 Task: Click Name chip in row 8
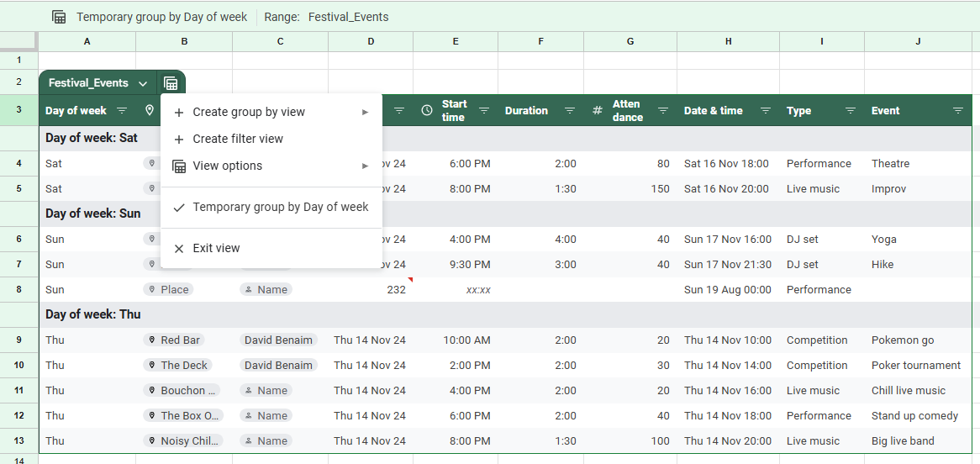click(x=266, y=289)
